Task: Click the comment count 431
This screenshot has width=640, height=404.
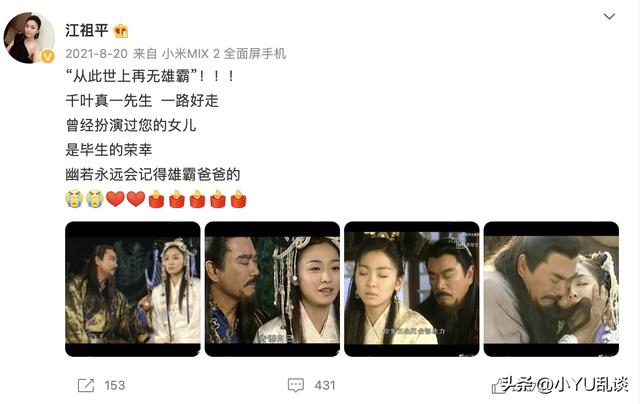Action: coord(325,385)
